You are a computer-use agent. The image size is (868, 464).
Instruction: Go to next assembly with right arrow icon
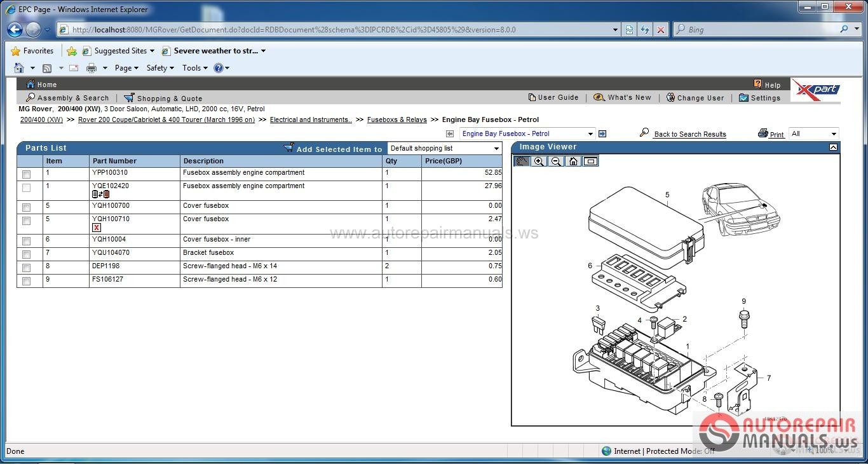(x=602, y=133)
